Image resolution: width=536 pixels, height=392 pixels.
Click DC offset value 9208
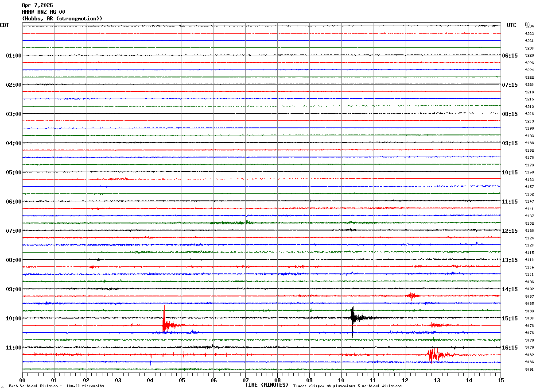tap(529, 114)
